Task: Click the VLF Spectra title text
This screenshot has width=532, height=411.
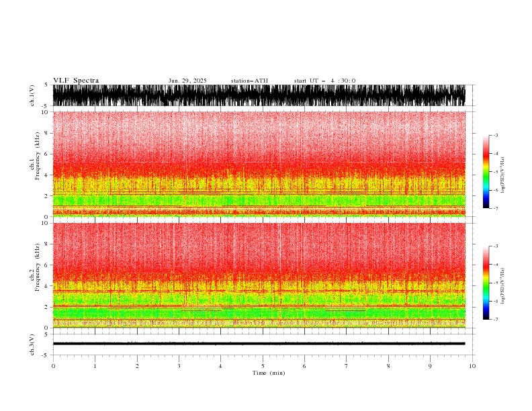Action: (76, 81)
